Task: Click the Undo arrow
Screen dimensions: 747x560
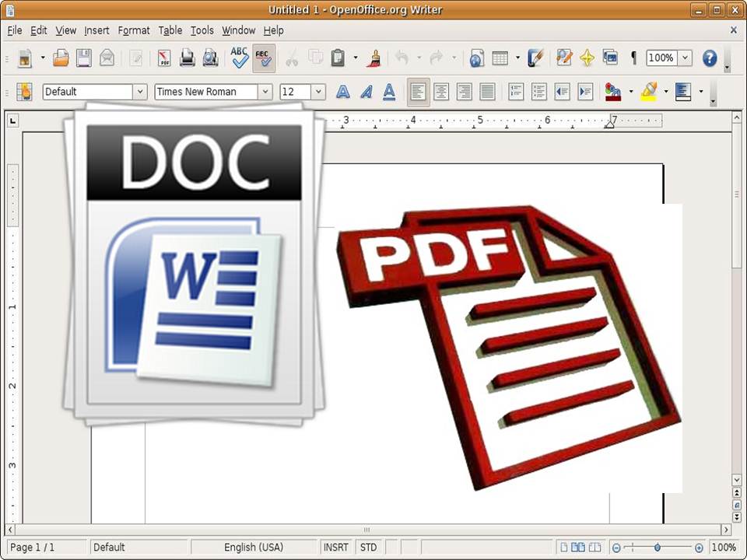Action: tap(402, 58)
